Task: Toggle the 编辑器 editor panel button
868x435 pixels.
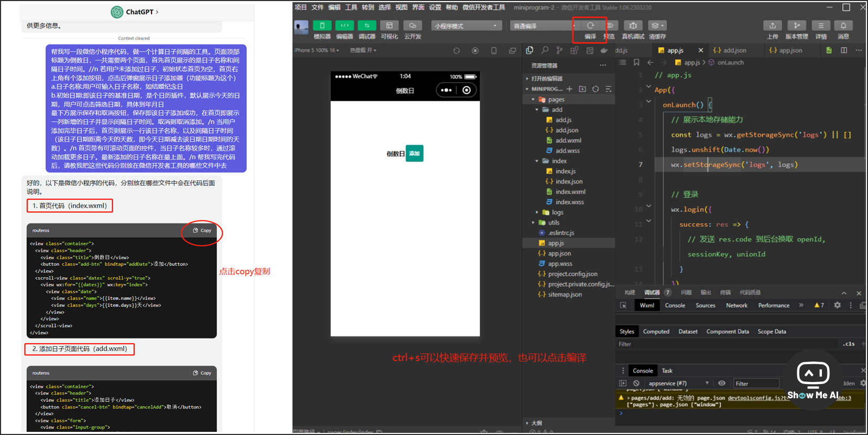Action: 344,26
